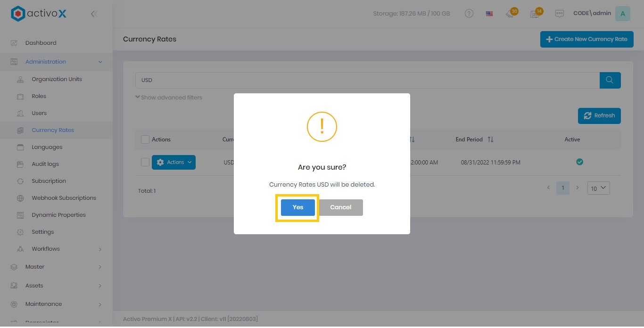644x328 pixels.
Task: Check the USD row checkbox
Action: point(145,162)
